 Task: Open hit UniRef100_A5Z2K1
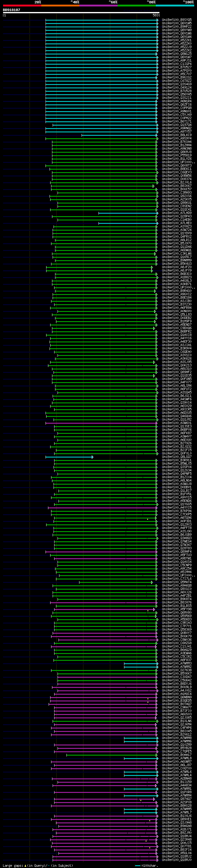click(177, 40)
